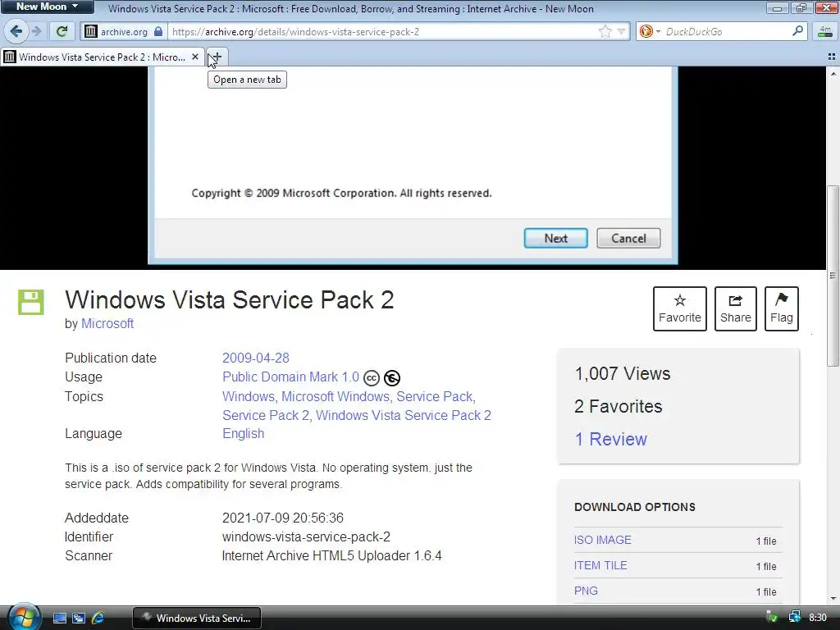
Task: Click the Creative Commons CC icon
Action: coord(372,378)
